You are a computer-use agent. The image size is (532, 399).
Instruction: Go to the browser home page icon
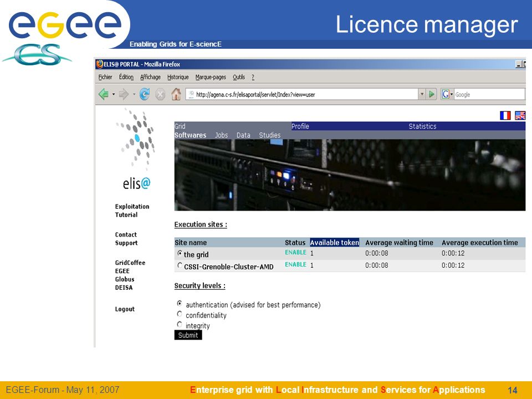point(176,94)
